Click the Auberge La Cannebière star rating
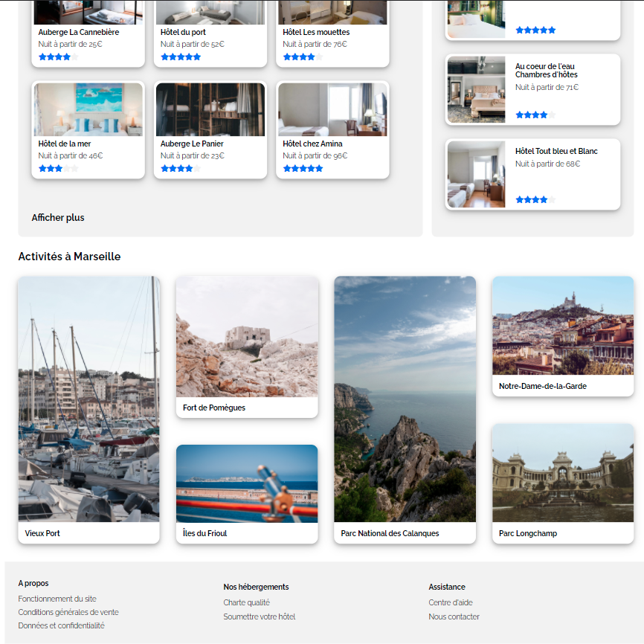 click(x=58, y=57)
